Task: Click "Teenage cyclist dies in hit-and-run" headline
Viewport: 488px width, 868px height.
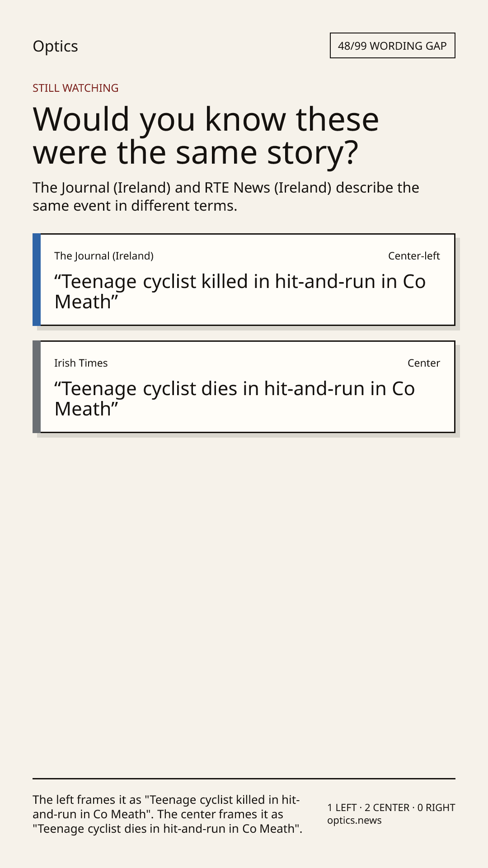Action: (x=235, y=399)
